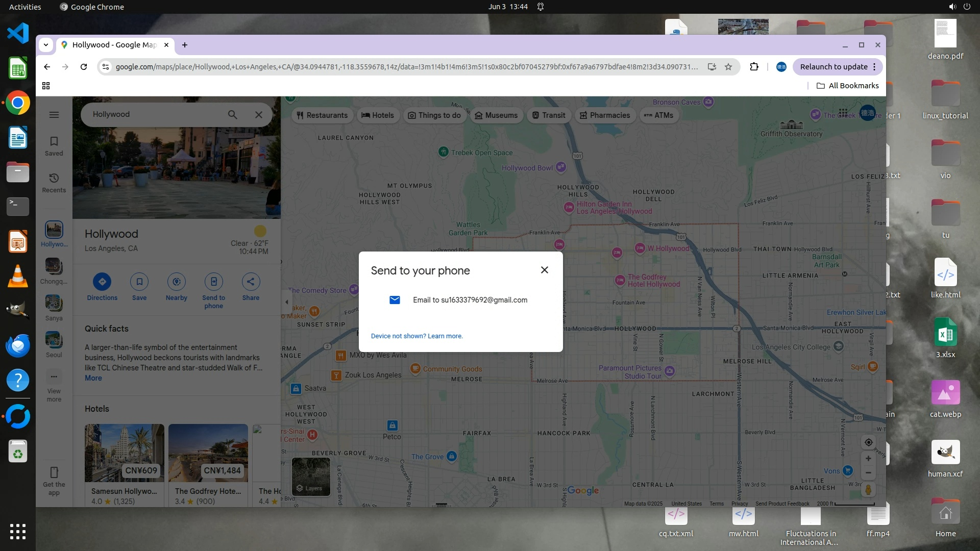Click the Save bookmark icon for Hollywood
This screenshot has height=551, width=980.
[x=139, y=282]
